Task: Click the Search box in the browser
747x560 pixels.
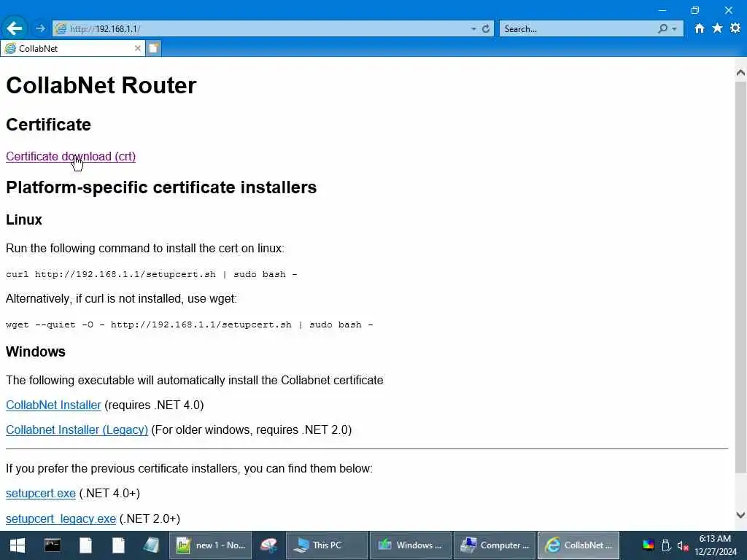Action: pyautogui.click(x=578, y=28)
